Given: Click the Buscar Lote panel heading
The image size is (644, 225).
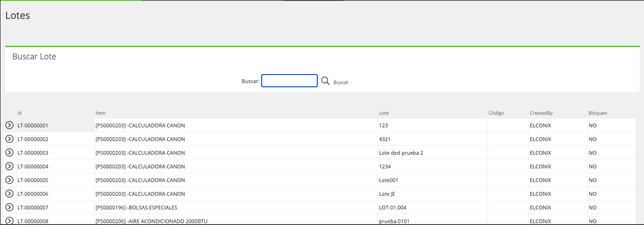Looking at the screenshot, I should [x=34, y=57].
